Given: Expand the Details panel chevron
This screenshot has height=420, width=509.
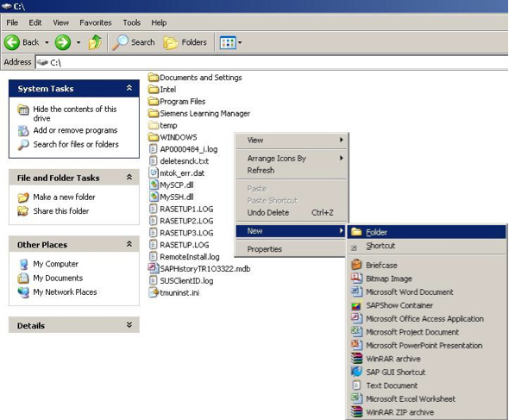Looking at the screenshot, I should pyautogui.click(x=129, y=325).
